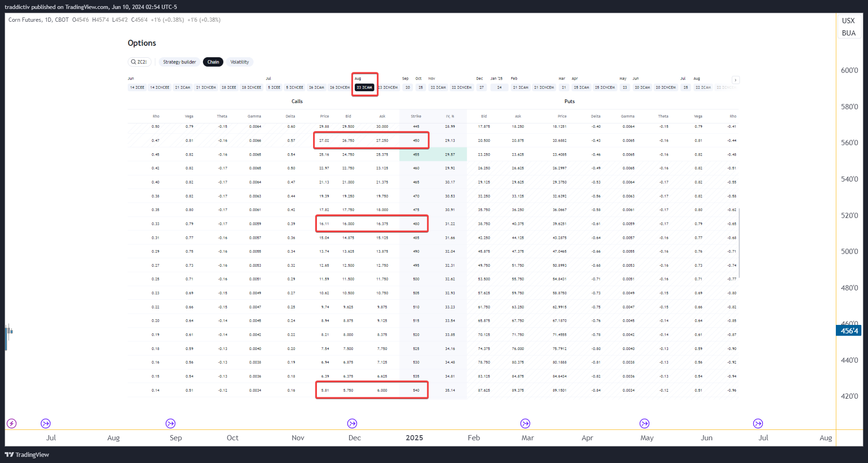
Task: Click the Corn Futures chart title
Action: tap(26, 20)
